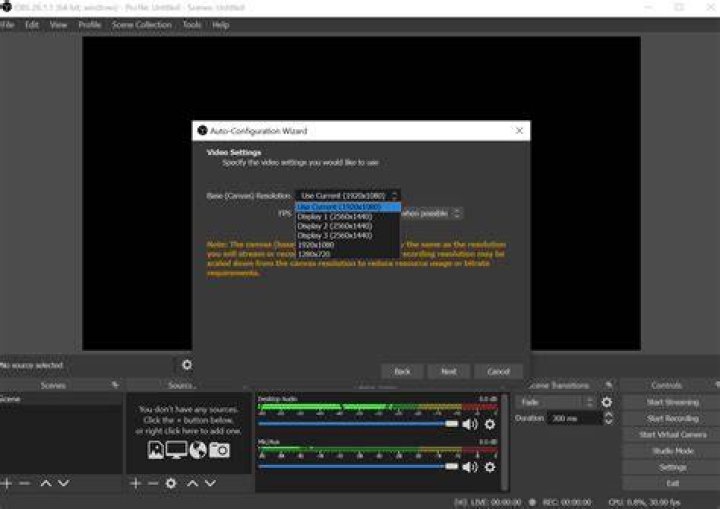Viewport: 720px width, 509px height.
Task: Click CPU usage status text
Action: pos(644,502)
